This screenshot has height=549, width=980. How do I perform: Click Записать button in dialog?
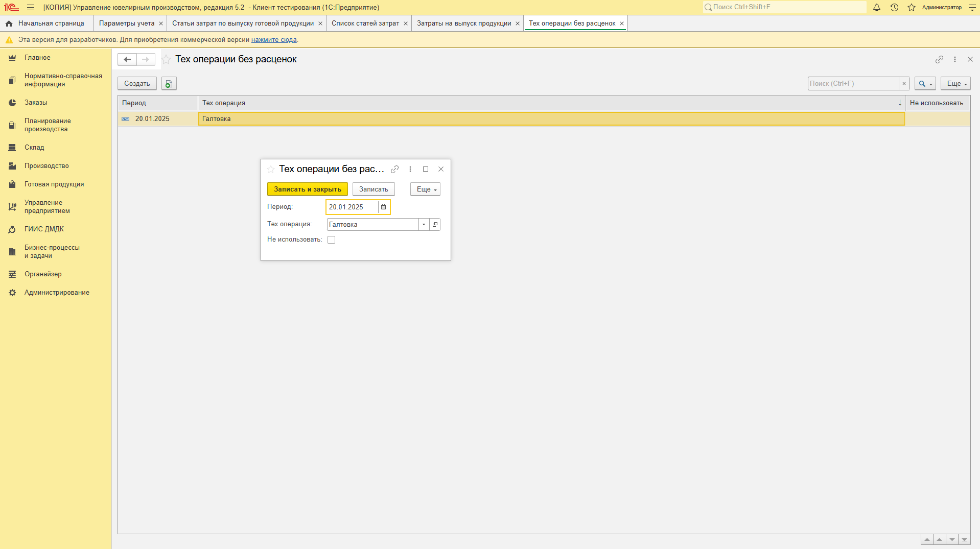[374, 189]
